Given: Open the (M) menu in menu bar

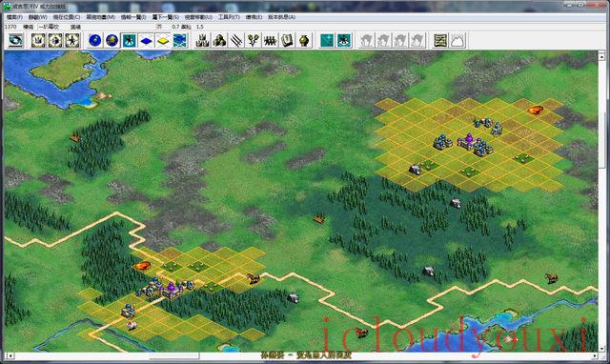Looking at the screenshot, I should pyautogui.click(x=100, y=17).
